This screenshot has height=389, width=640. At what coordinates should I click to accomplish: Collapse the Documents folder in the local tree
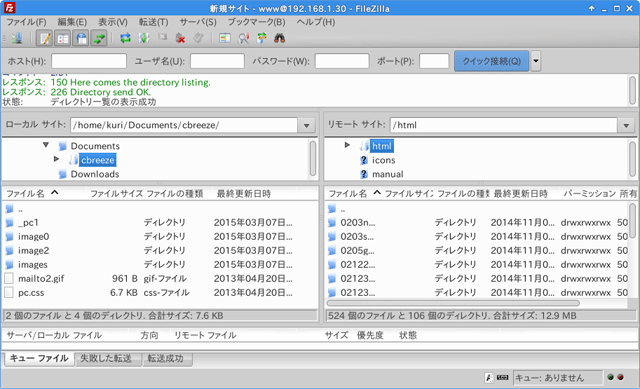tap(46, 145)
